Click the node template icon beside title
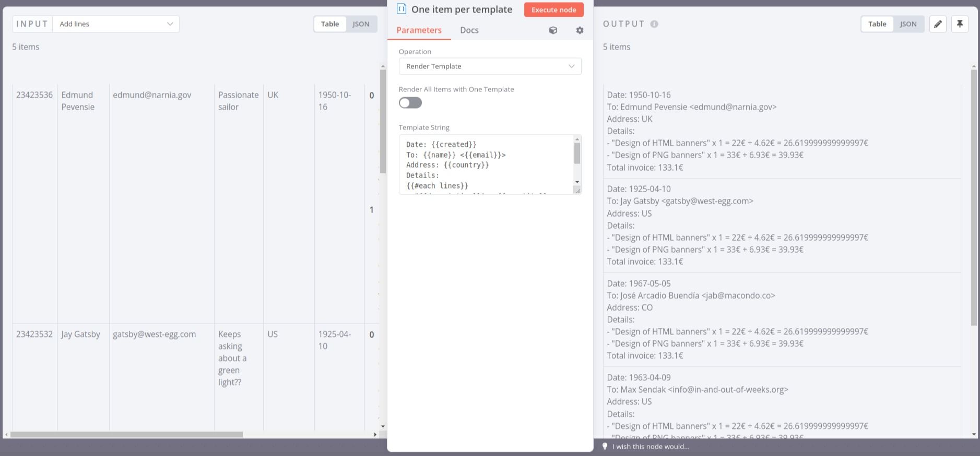The height and width of the screenshot is (456, 980). click(x=402, y=9)
